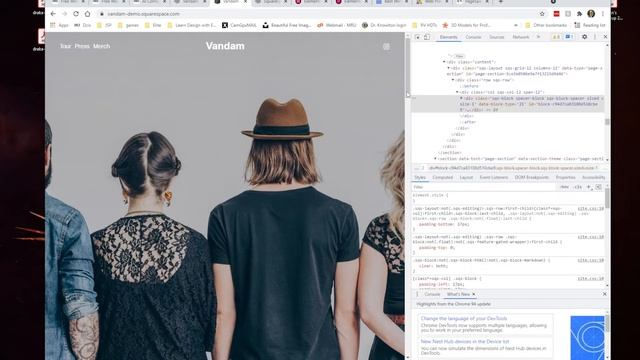Viewport: 640px width, 360px height.
Task: Go to the browser home page
Action: pos(87,14)
